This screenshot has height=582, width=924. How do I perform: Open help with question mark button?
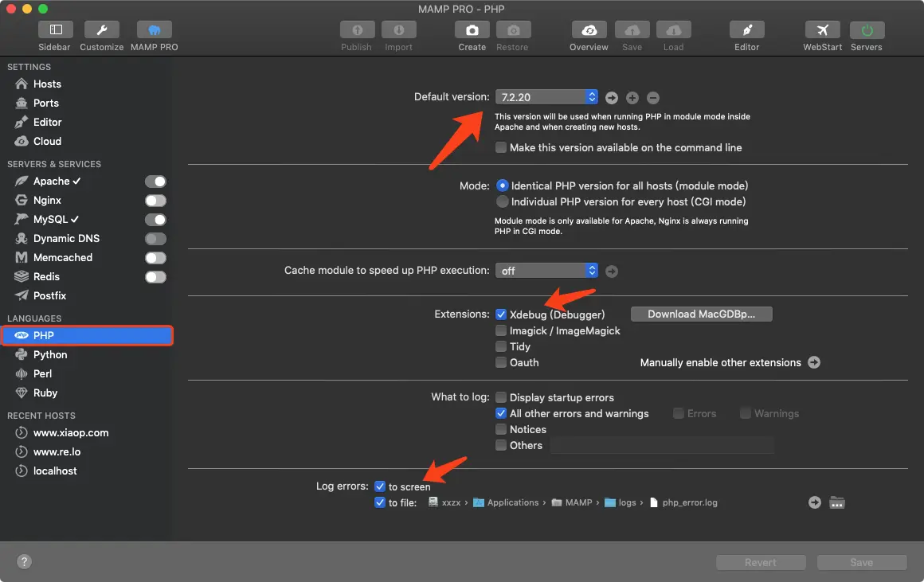pyautogui.click(x=24, y=561)
